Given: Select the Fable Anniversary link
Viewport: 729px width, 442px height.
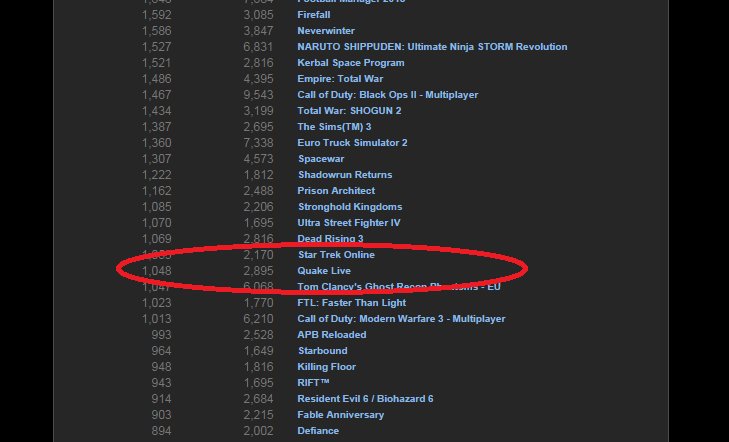Looking at the screenshot, I should [x=340, y=415].
